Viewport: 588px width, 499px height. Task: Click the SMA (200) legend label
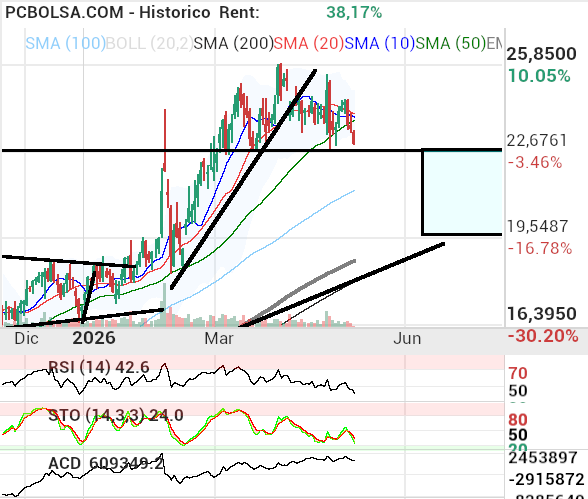point(234,43)
